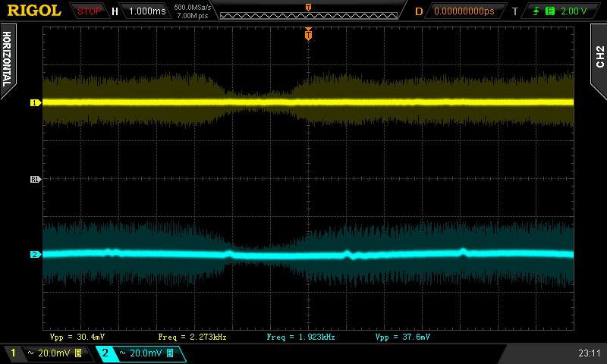Select the 1.000ms horizontal timebase value
607x364 pixels.
point(147,11)
